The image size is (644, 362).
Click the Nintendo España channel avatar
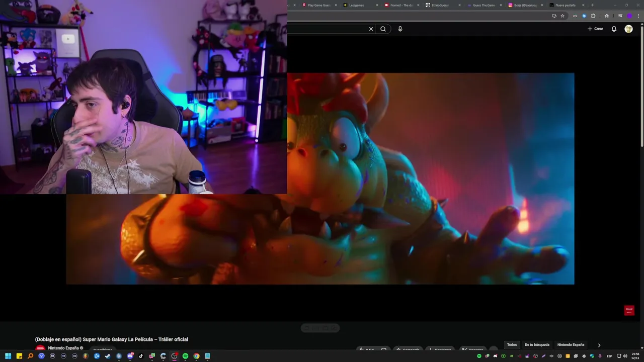coord(40,348)
